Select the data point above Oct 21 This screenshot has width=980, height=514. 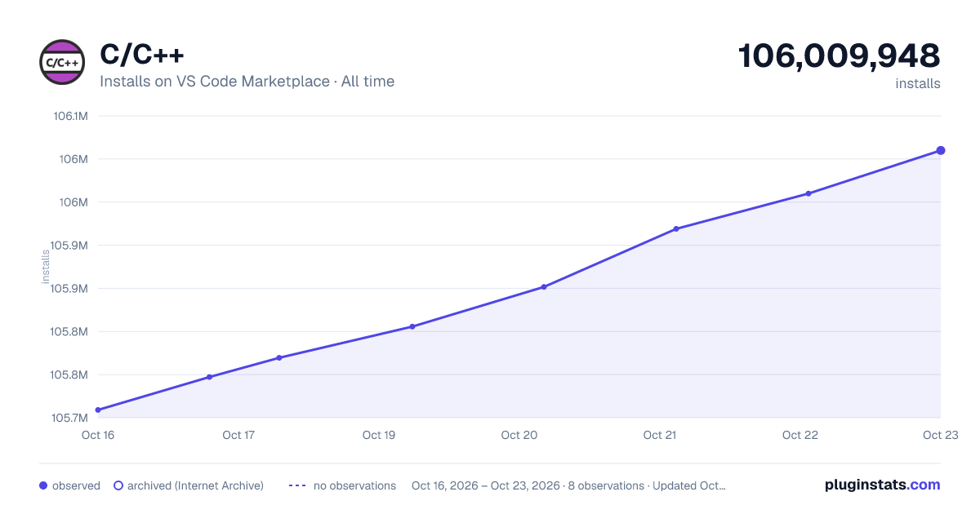pos(676,228)
